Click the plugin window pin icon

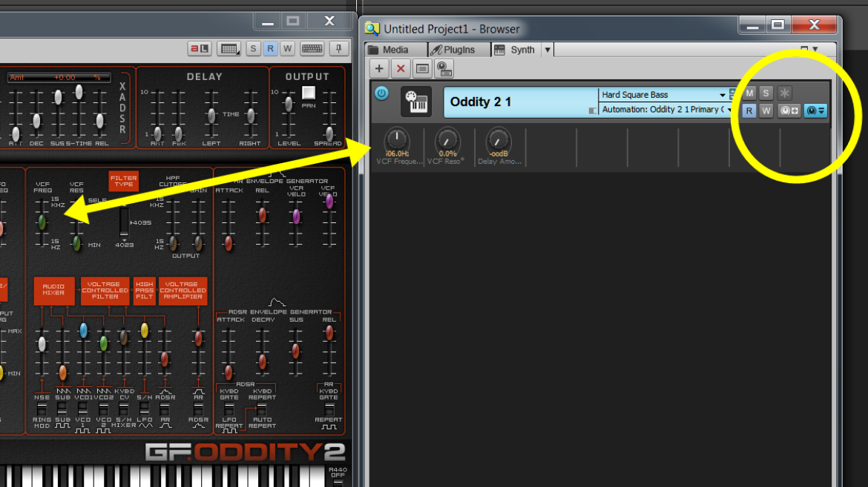pyautogui.click(x=339, y=49)
